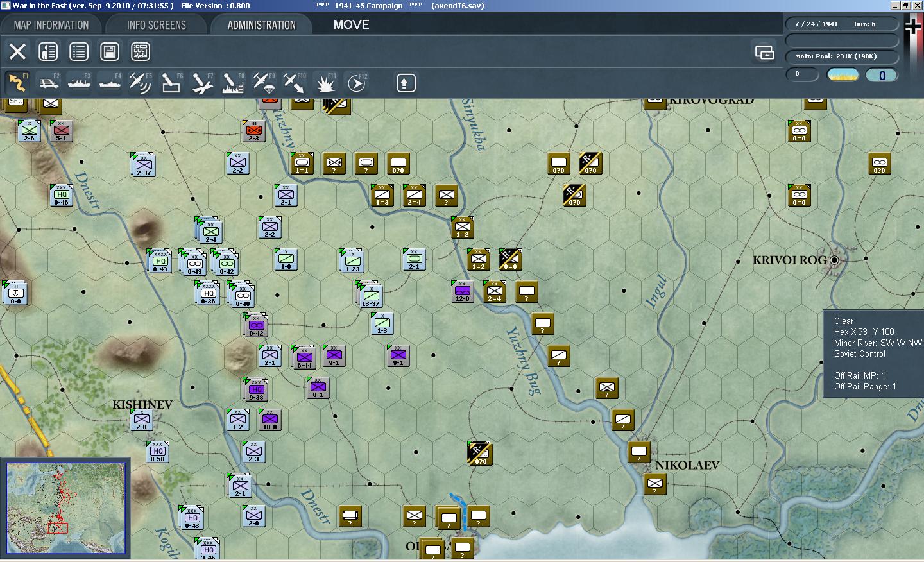The image size is (924, 562).
Task: Minimize the War in the East window
Action: [x=896, y=5]
